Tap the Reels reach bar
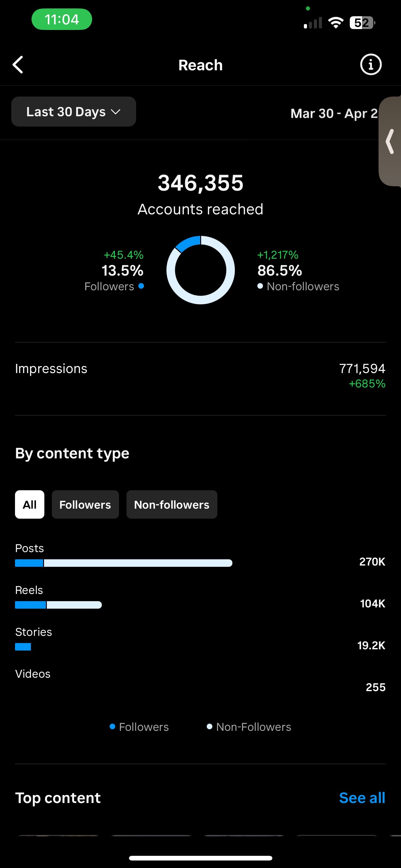This screenshot has width=401, height=868. point(58,605)
